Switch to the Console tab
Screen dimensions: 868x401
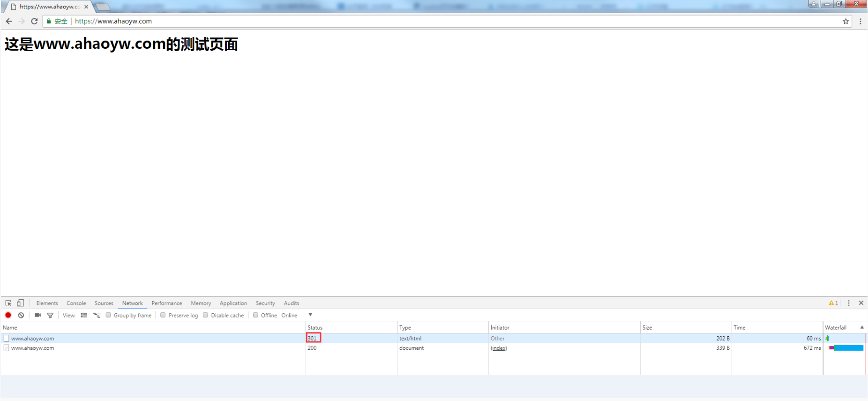76,303
